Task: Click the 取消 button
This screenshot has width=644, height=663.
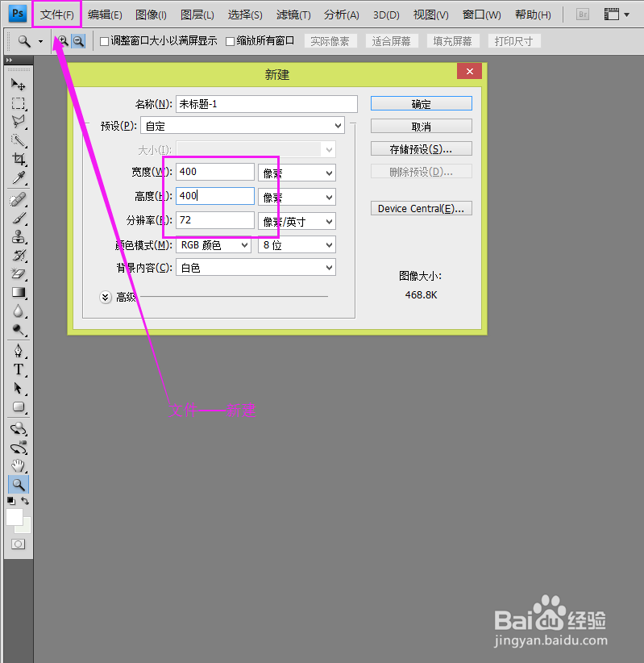Action: (x=422, y=126)
